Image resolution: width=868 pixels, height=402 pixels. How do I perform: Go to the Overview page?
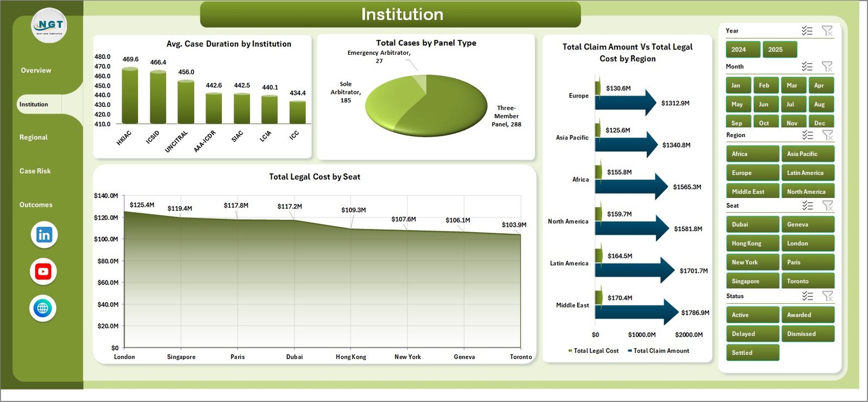pos(36,71)
